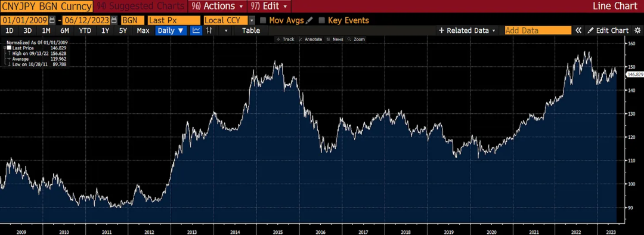Activate the Zoom magnifier tool
This screenshot has height=235, width=644.
click(356, 39)
